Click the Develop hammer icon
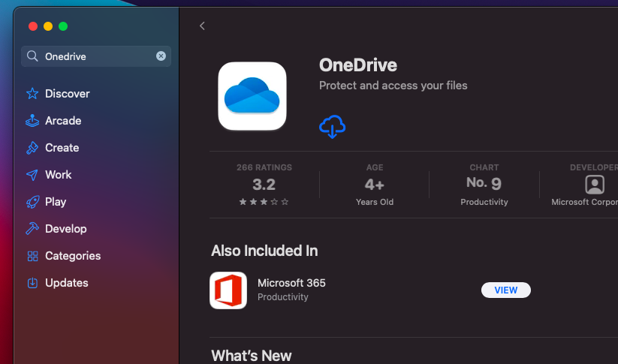Image resolution: width=618 pixels, height=364 pixels. coord(32,229)
